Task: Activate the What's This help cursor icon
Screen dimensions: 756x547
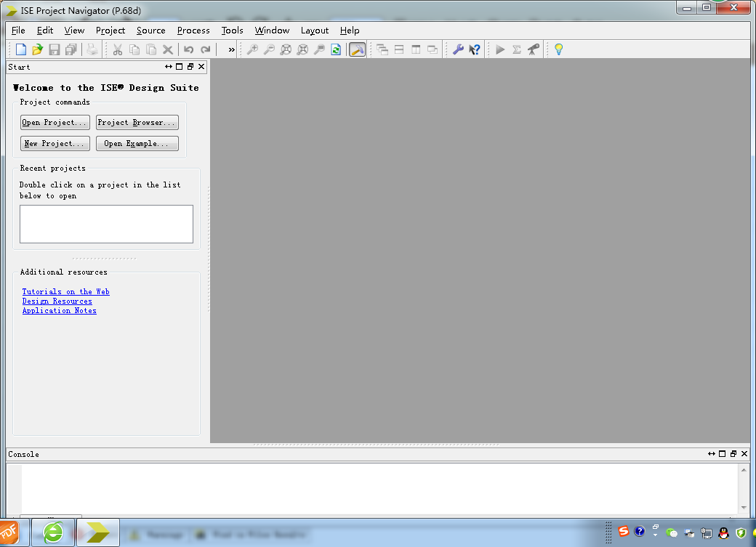Action: coord(475,49)
